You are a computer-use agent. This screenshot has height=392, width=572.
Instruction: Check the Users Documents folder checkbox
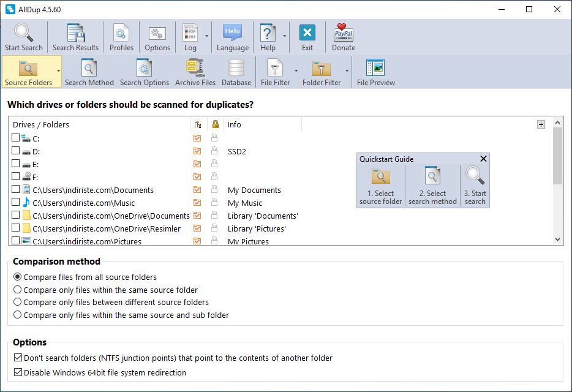click(x=15, y=189)
